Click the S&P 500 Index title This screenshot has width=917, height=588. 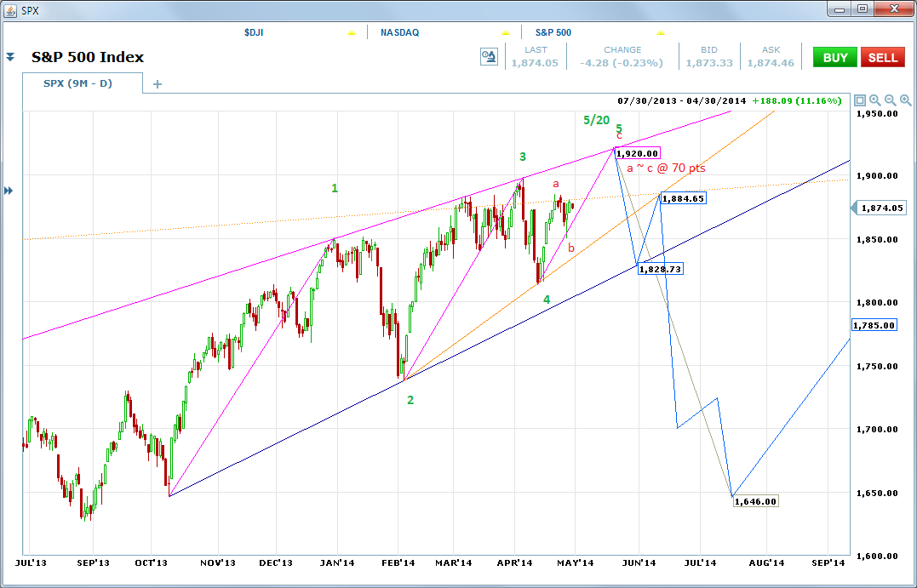[x=88, y=57]
